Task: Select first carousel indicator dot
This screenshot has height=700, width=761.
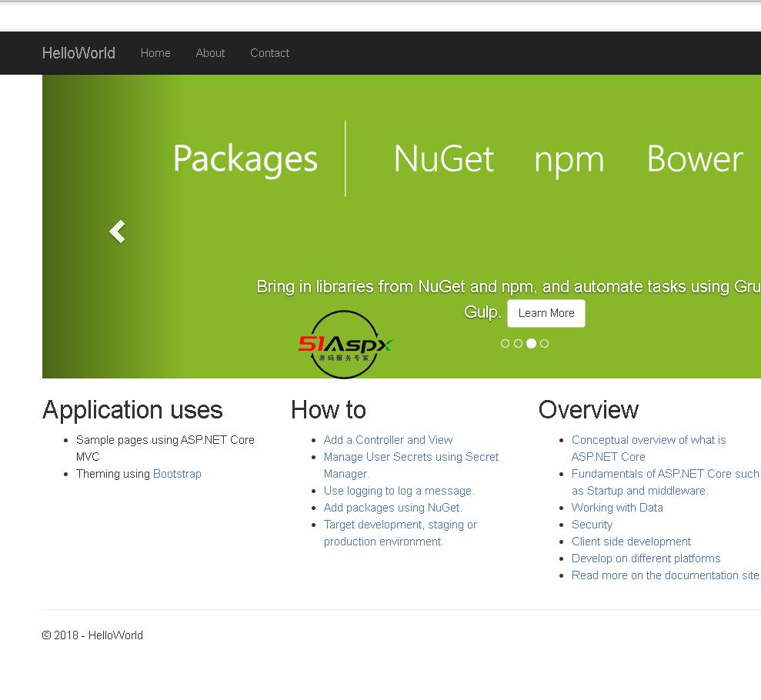Action: (505, 343)
